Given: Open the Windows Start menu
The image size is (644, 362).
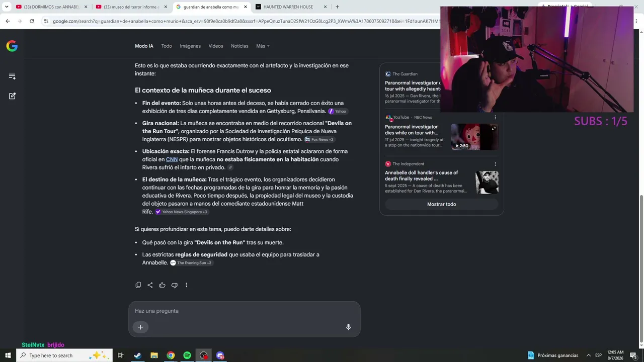Looking at the screenshot, I should tap(8, 355).
